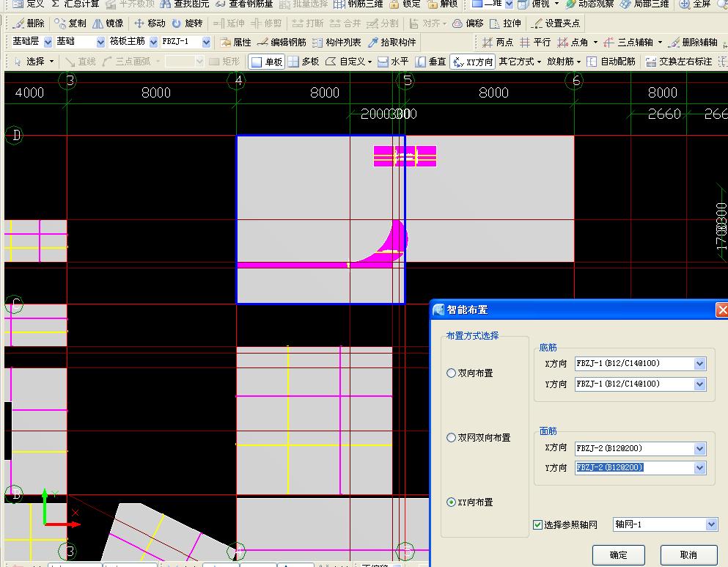Toggle 水平 (horizontal) layout direction
The height and width of the screenshot is (567, 728).
coord(393,62)
